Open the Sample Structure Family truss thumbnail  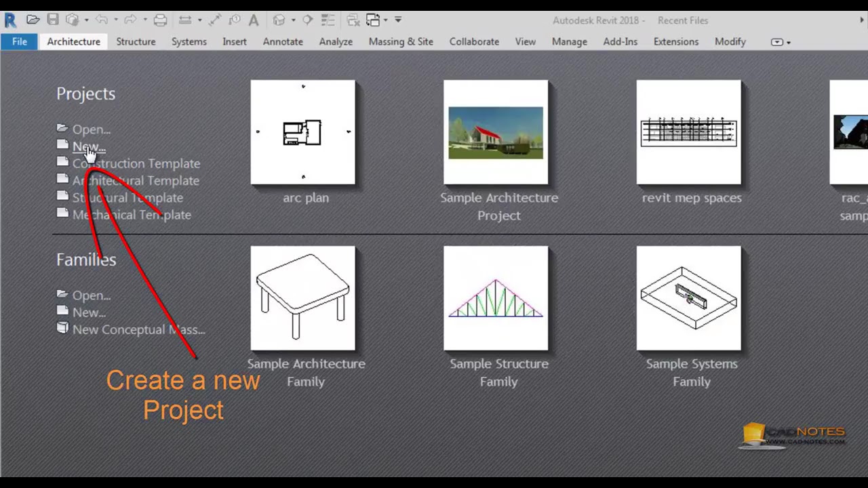click(496, 298)
